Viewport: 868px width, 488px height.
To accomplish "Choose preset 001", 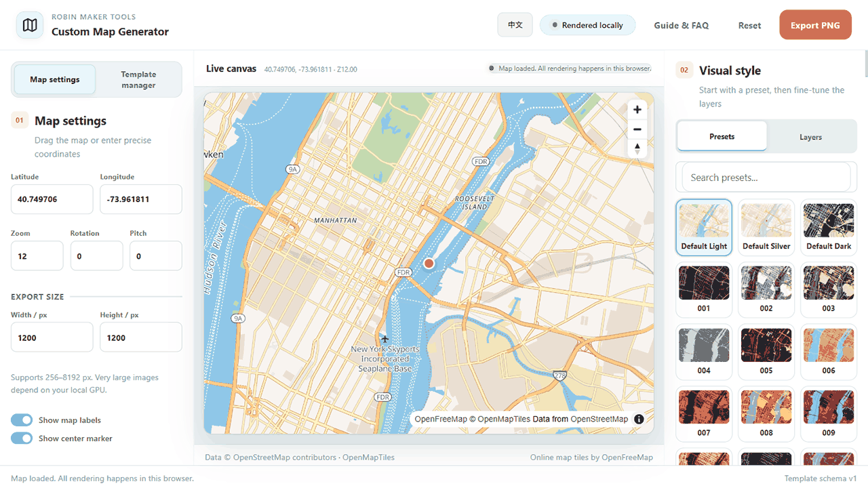I will tap(704, 289).
